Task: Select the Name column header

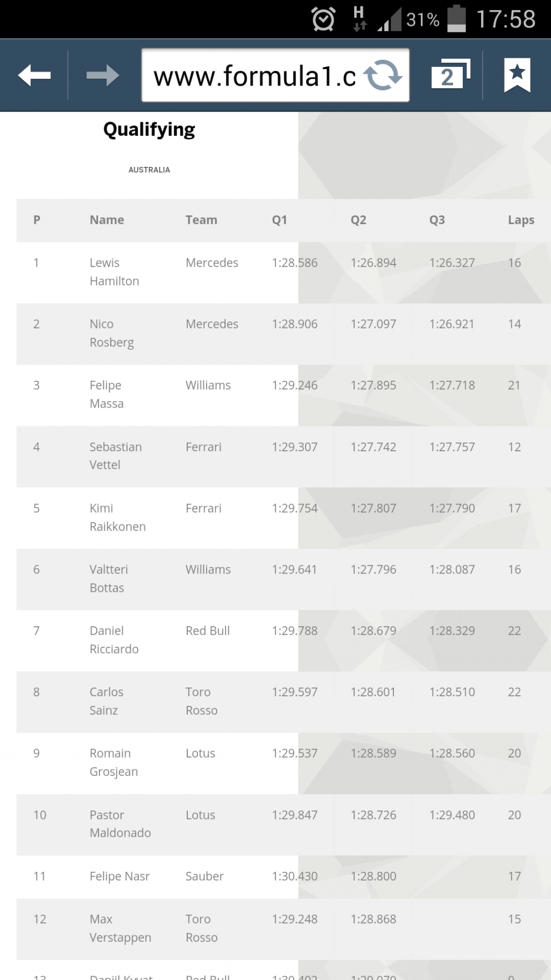Action: [x=107, y=220]
